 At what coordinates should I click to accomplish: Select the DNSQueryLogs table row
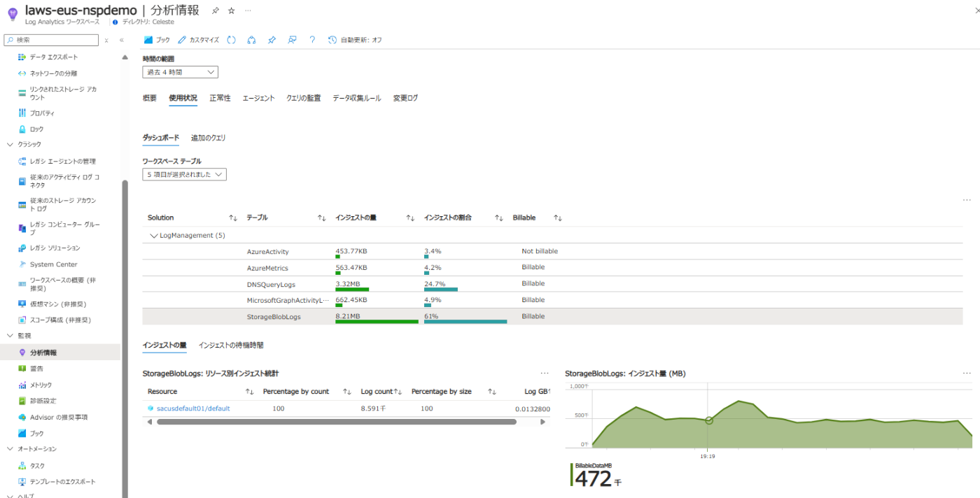[x=552, y=284]
